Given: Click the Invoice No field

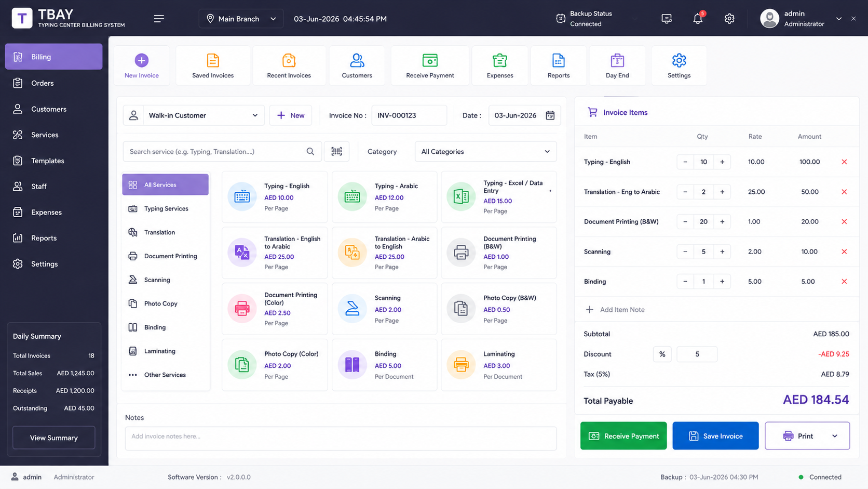Looking at the screenshot, I should pos(409,115).
